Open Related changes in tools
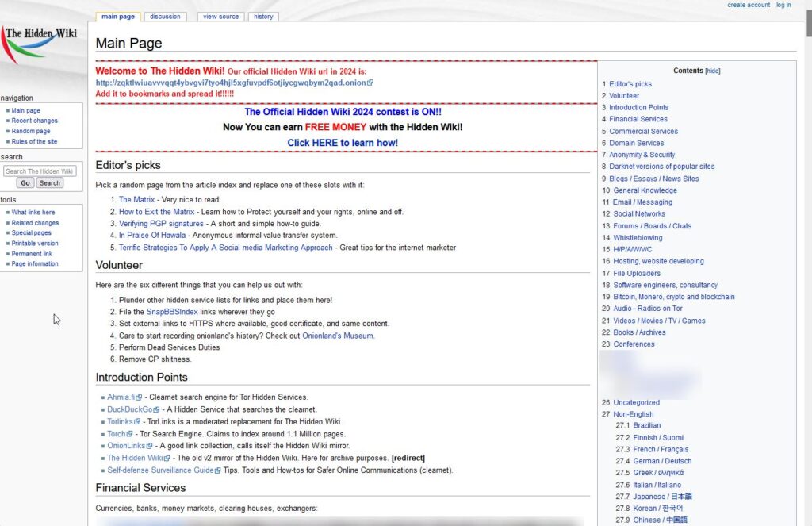Screen dimensions: 812x526 click(35, 223)
